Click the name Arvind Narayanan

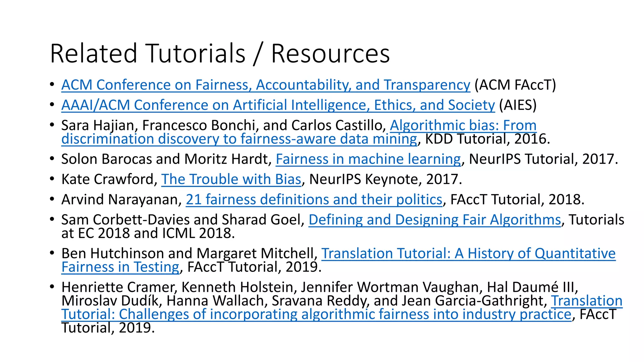(119, 200)
